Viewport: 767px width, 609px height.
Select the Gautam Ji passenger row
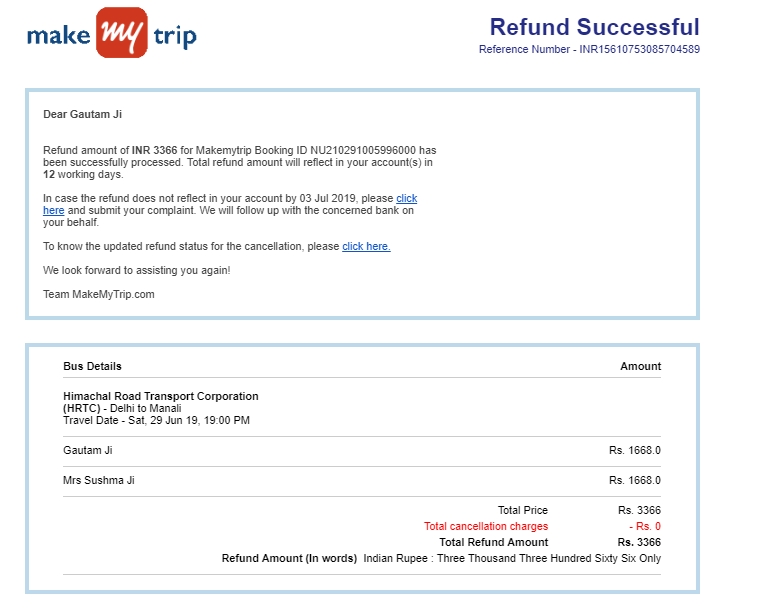(x=362, y=450)
